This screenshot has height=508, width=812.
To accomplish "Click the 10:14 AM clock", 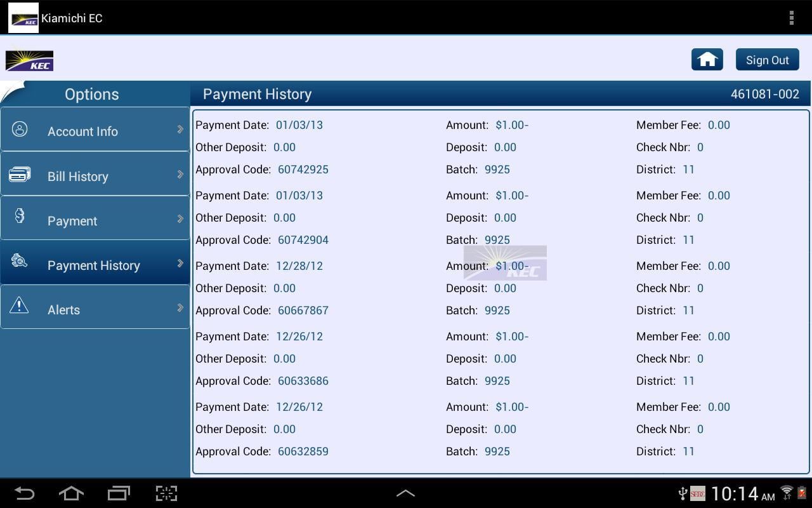I will coord(743,493).
